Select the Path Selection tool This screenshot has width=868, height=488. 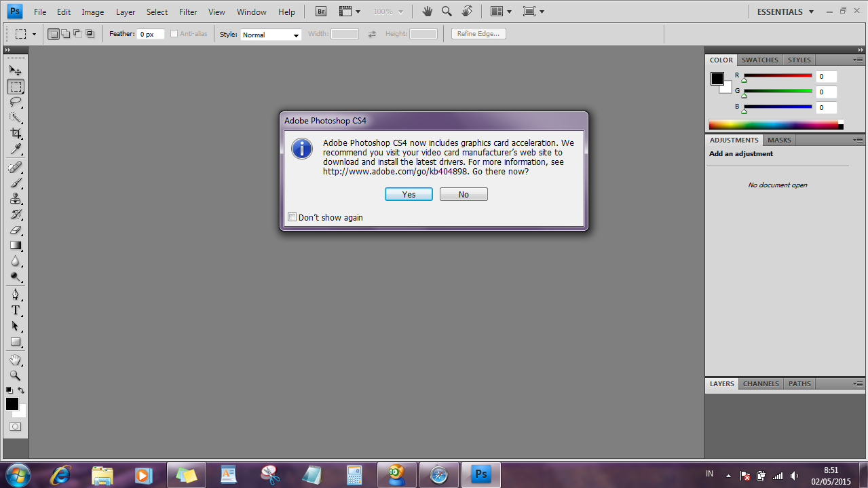(15, 326)
